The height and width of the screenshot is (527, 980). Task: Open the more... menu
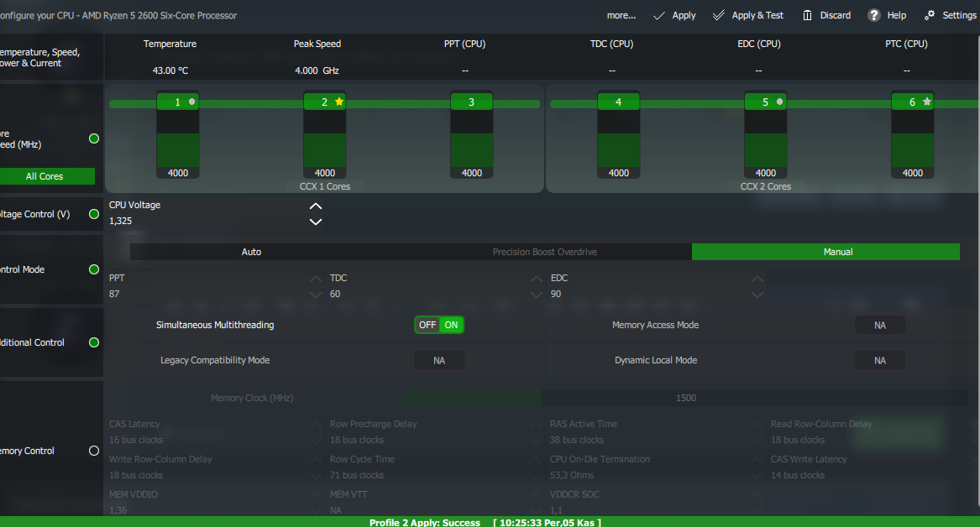point(621,16)
